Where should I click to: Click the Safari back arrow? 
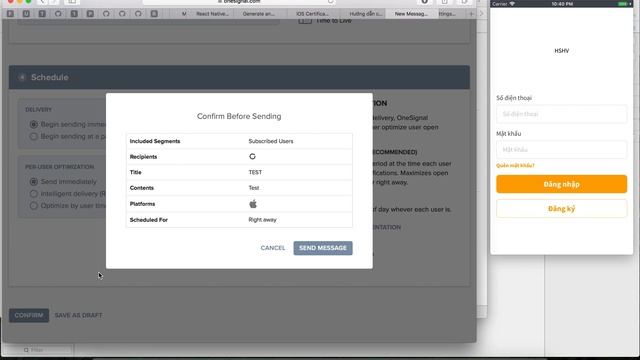point(42,2)
